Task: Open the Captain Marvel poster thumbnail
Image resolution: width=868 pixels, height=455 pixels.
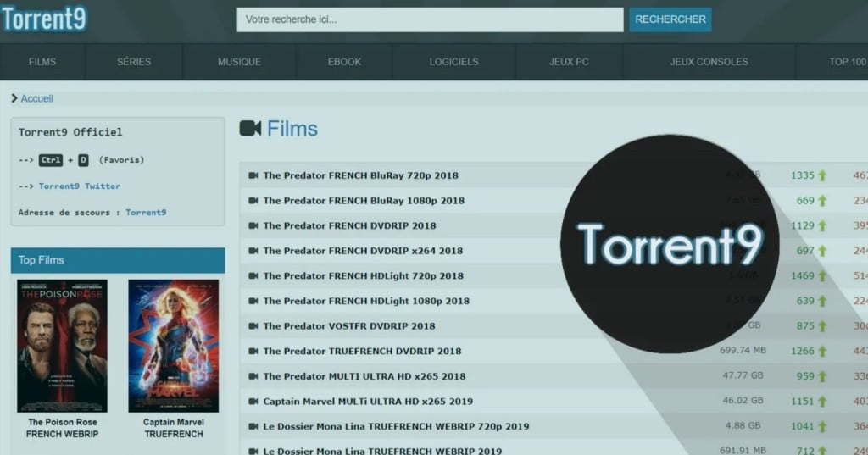Action: point(173,346)
